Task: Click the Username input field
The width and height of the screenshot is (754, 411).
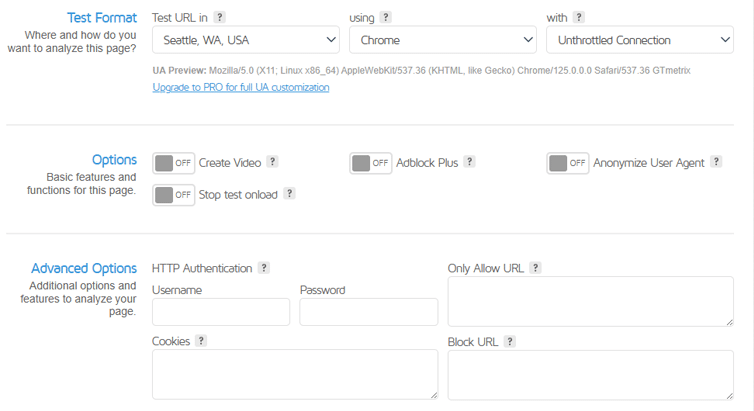Action: [221, 312]
